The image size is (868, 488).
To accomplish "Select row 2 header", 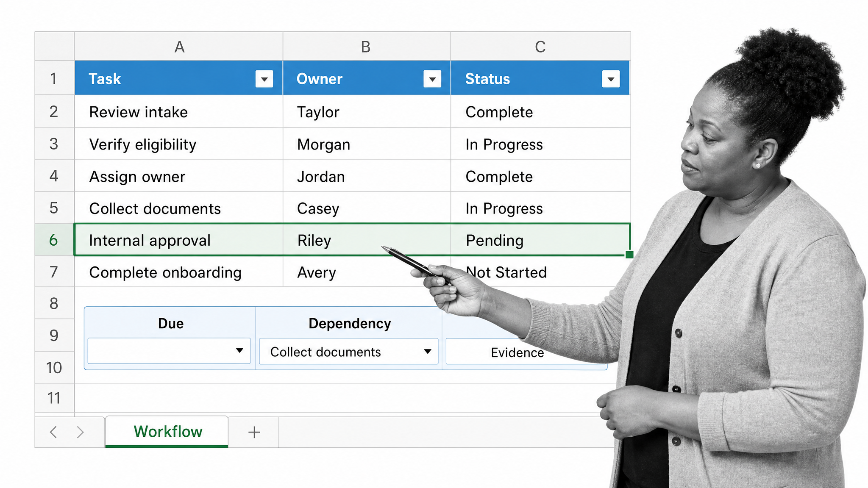I will point(54,111).
